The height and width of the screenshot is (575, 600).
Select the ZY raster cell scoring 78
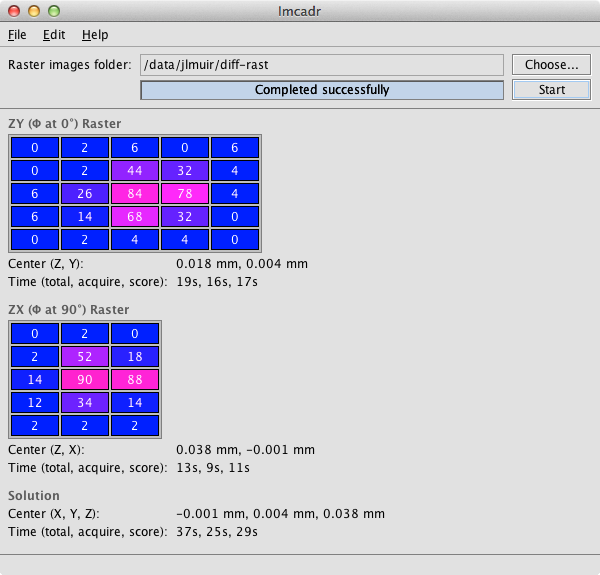(185, 194)
